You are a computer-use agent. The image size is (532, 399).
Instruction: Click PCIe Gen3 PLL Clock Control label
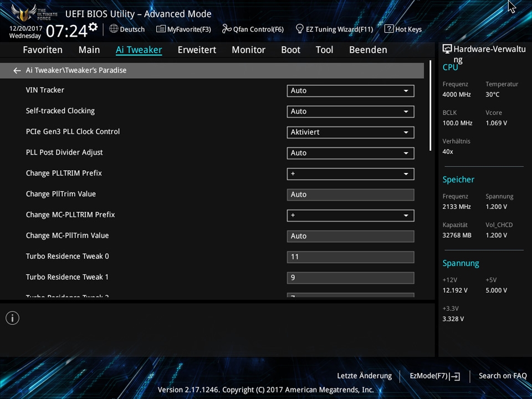pos(73,132)
